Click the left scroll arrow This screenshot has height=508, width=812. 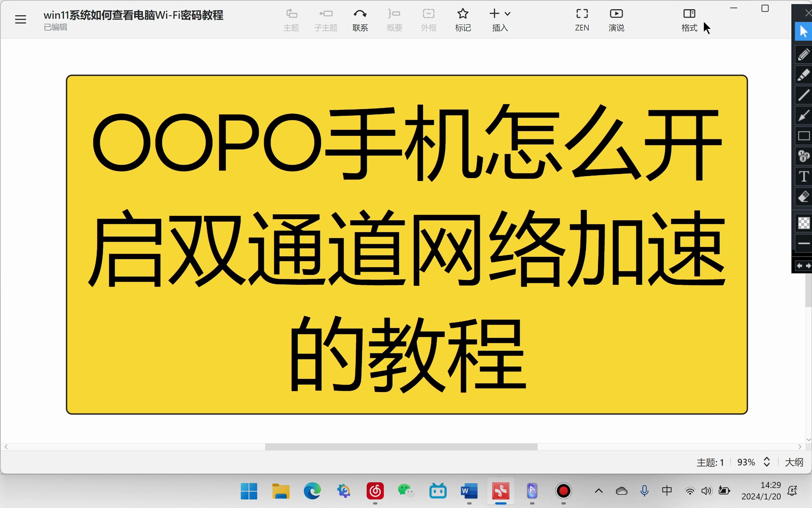tap(6, 447)
